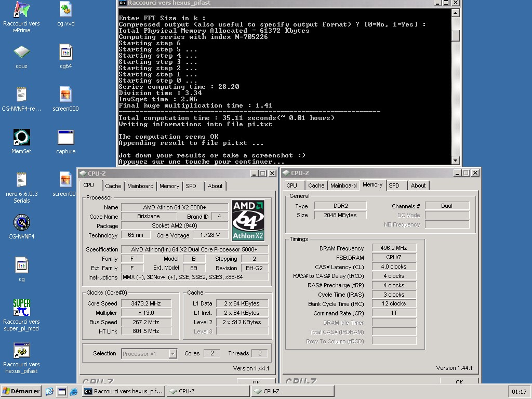This screenshot has width=532, height=399.
Task: Open Mainboard tab in left CPU-Z
Action: pos(140,186)
